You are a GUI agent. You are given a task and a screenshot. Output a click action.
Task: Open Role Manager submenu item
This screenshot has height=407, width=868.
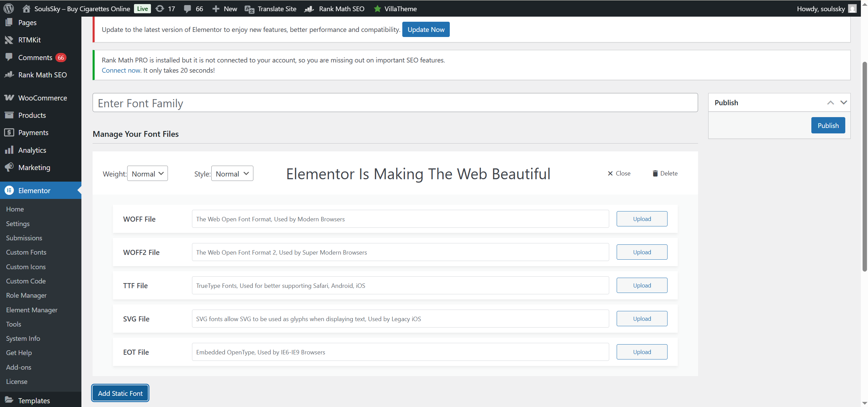[x=26, y=295]
